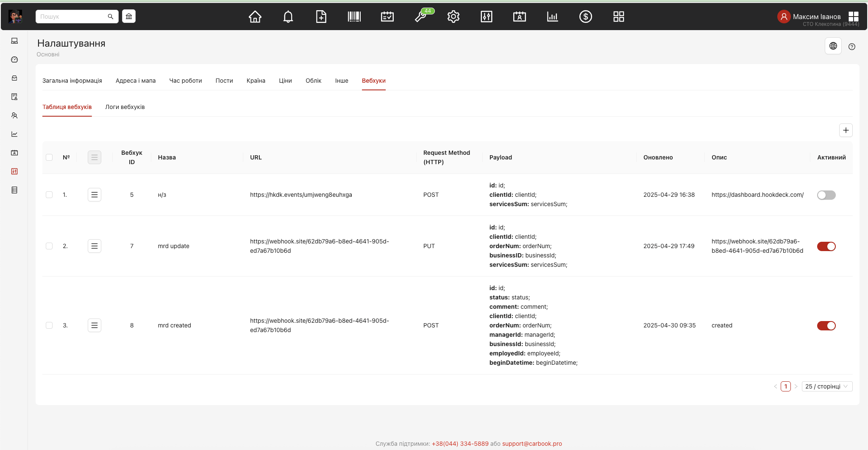
Task: Click the help question mark icon
Action: (851, 47)
